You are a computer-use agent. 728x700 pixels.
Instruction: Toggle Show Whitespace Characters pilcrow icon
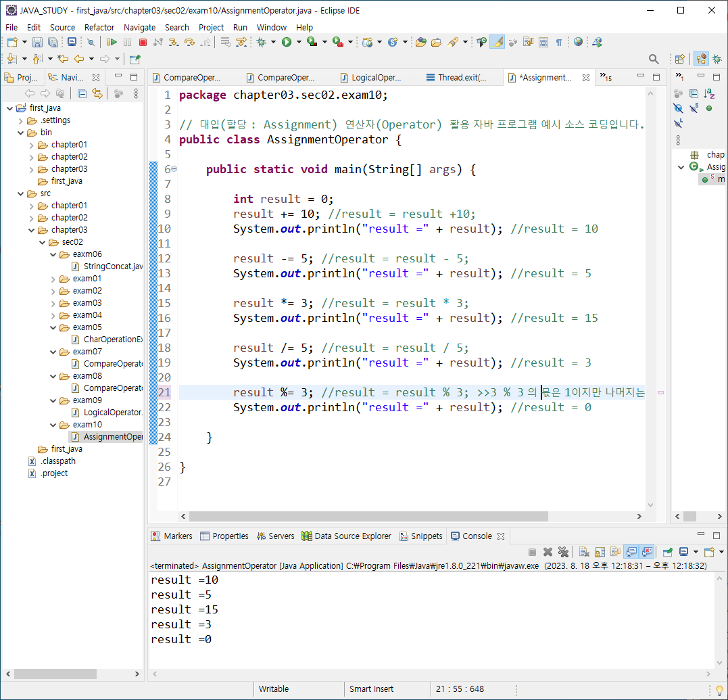559,42
